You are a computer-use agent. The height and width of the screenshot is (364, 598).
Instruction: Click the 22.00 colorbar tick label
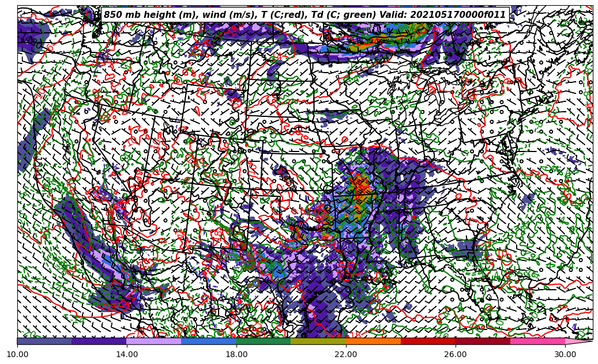tap(346, 355)
